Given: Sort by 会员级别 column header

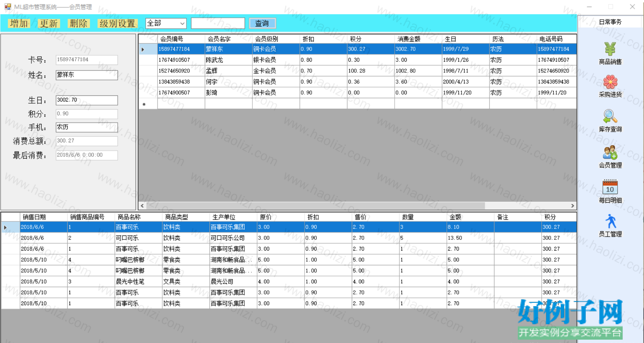Looking at the screenshot, I should (x=276, y=39).
